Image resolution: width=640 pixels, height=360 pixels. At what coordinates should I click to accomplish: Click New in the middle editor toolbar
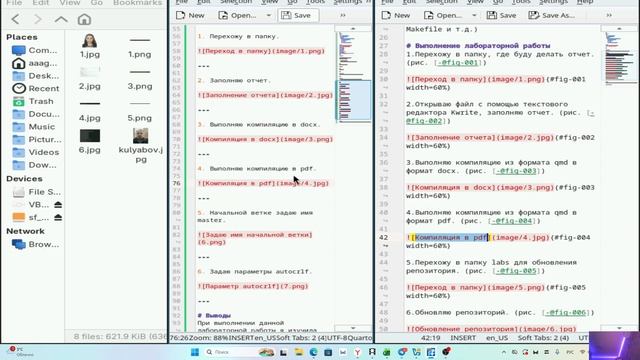(190, 16)
